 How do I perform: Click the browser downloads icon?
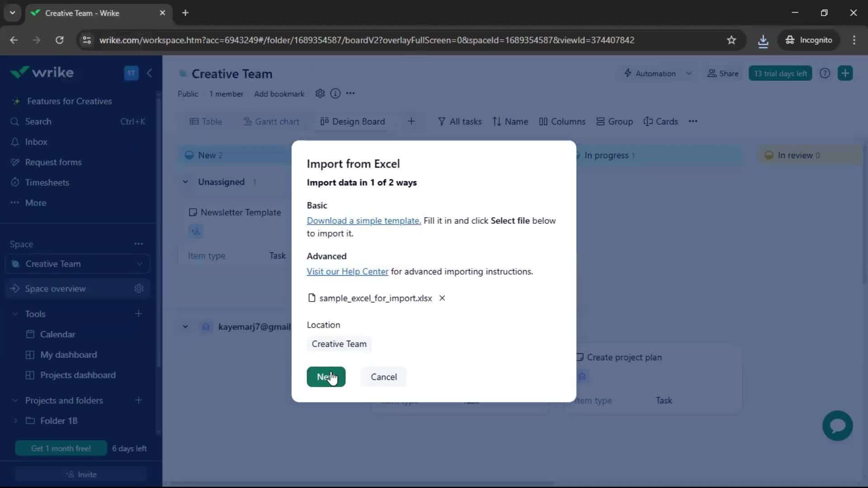[763, 41]
